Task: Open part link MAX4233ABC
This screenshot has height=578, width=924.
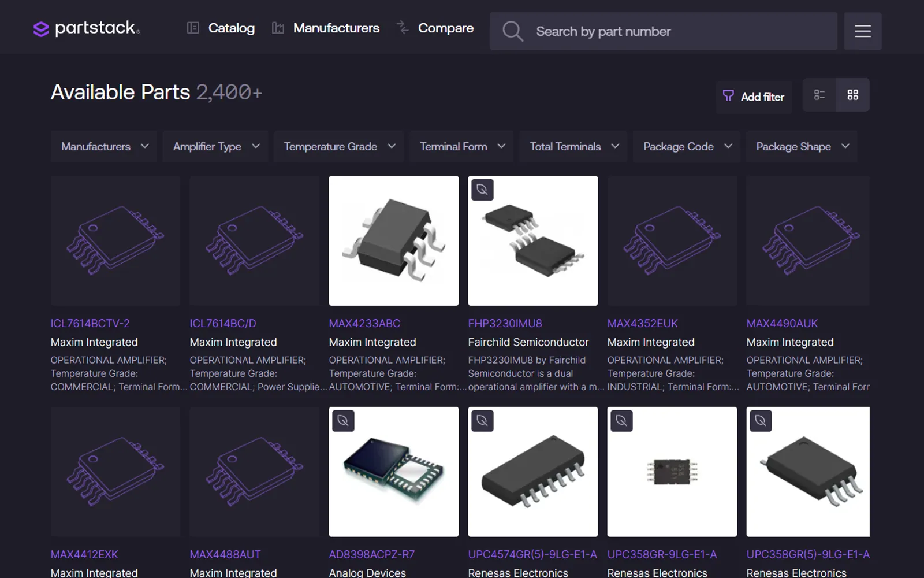Action: coord(364,323)
